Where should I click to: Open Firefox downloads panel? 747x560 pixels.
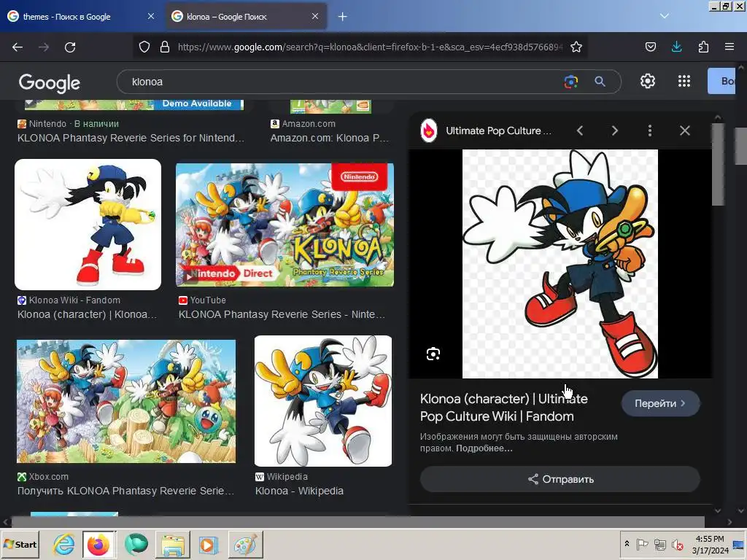pyautogui.click(x=676, y=47)
